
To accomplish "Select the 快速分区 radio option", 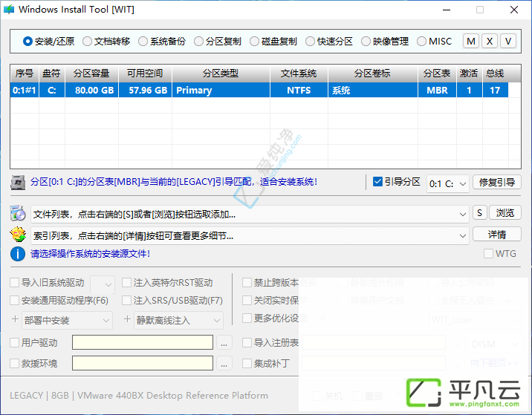I will point(328,42).
